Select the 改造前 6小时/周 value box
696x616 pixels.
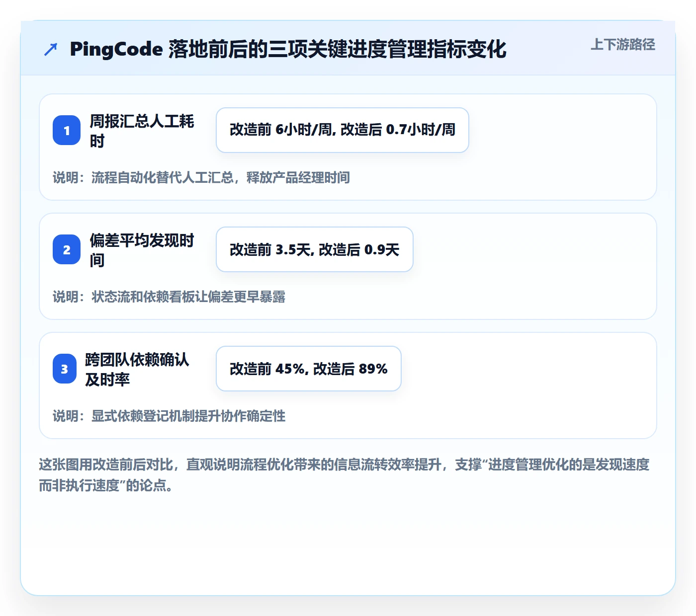343,130
